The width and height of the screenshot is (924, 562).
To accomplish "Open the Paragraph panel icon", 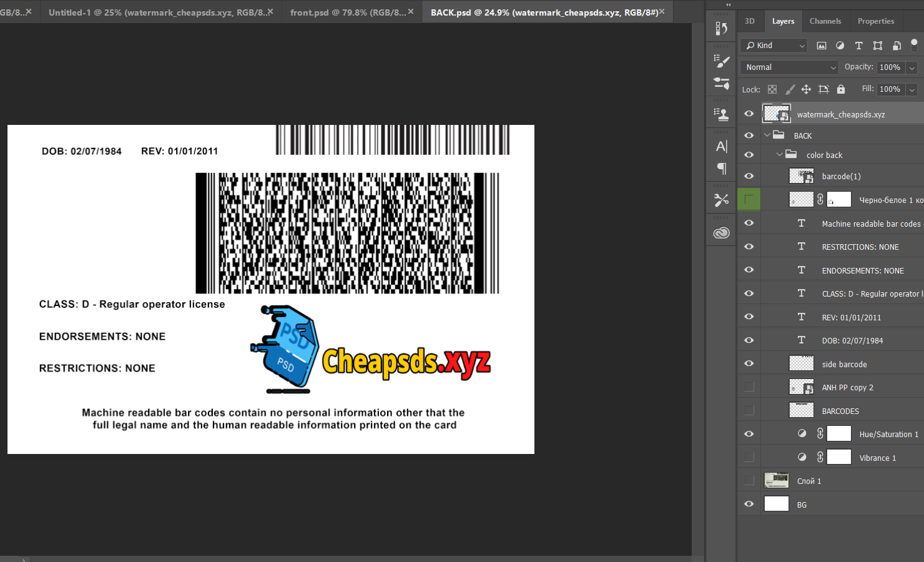I will coord(721,169).
